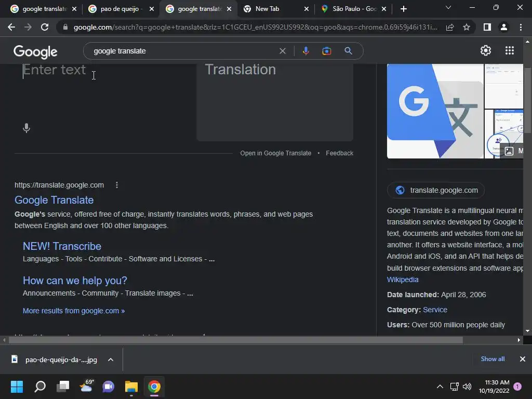This screenshot has width=532, height=399.
Task: Open the Google Translate logo image
Action: [x=435, y=111]
